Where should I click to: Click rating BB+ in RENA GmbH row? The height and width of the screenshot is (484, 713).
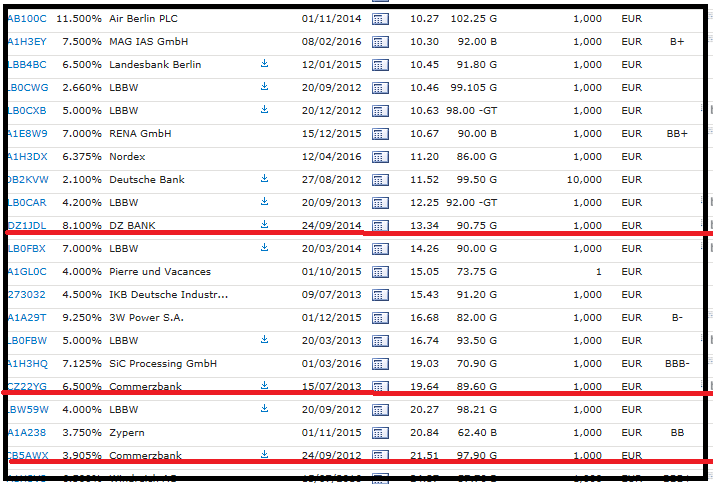point(677,134)
